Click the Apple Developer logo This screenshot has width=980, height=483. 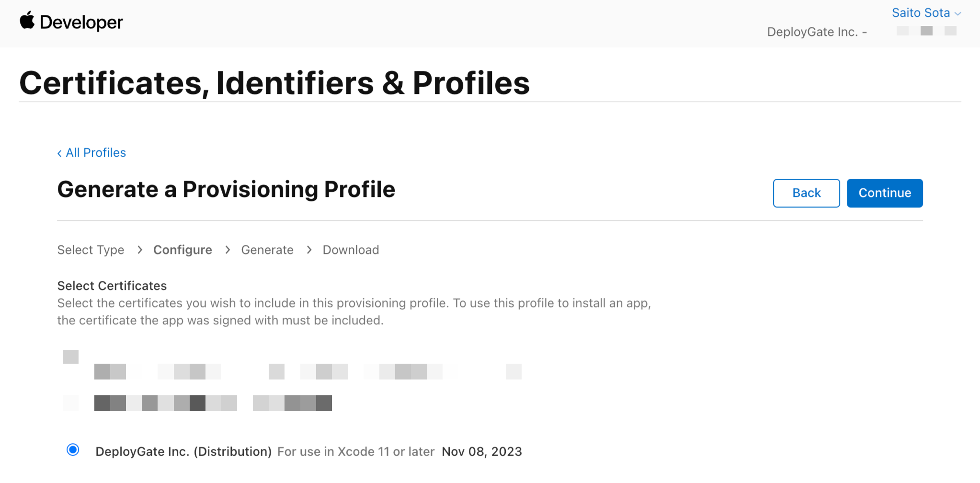tap(71, 22)
